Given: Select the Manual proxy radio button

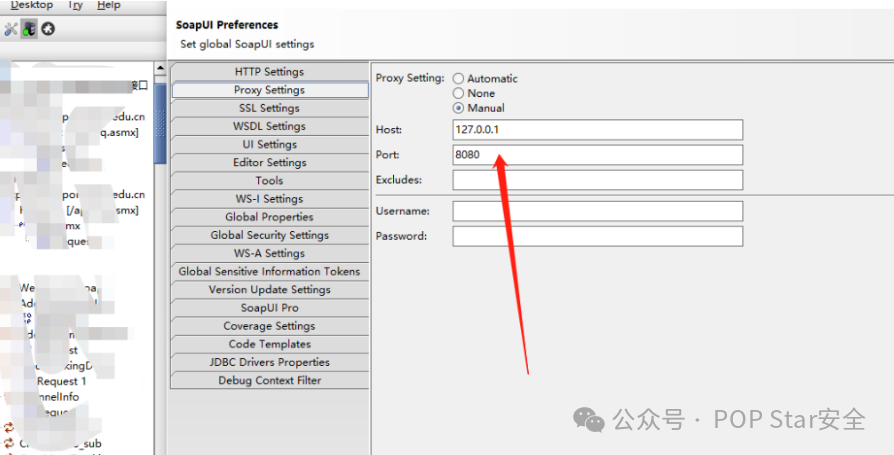Looking at the screenshot, I should tap(458, 108).
